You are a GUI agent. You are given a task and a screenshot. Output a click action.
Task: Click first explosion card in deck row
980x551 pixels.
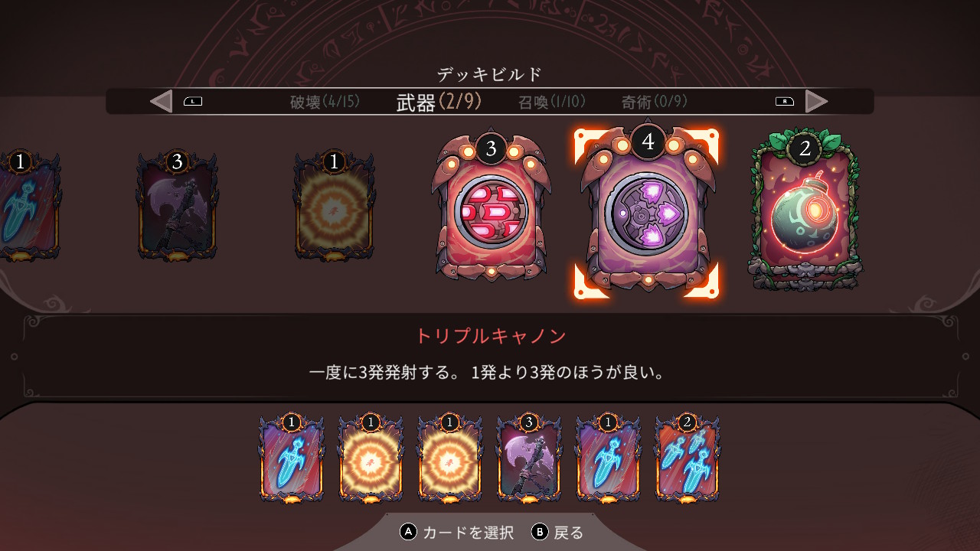coord(371,458)
